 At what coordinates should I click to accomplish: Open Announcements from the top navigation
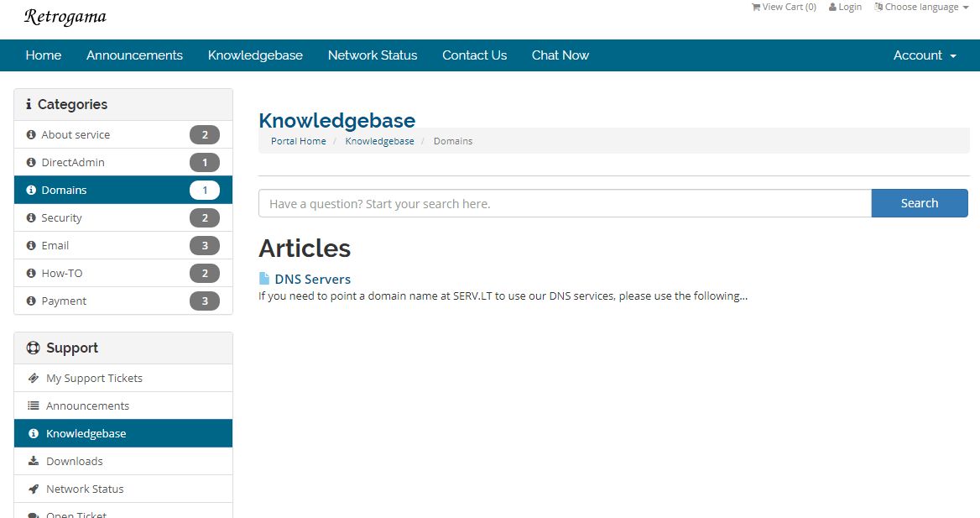coord(134,55)
